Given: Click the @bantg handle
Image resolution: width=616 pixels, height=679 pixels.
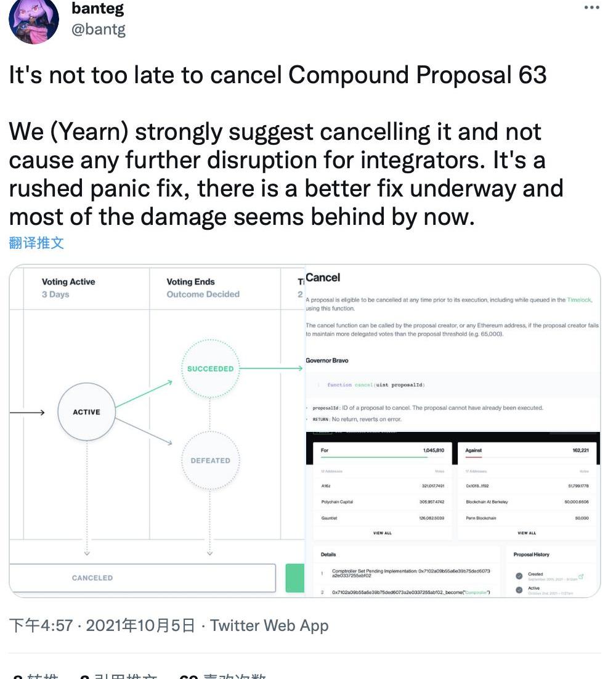Looking at the screenshot, I should click(99, 29).
